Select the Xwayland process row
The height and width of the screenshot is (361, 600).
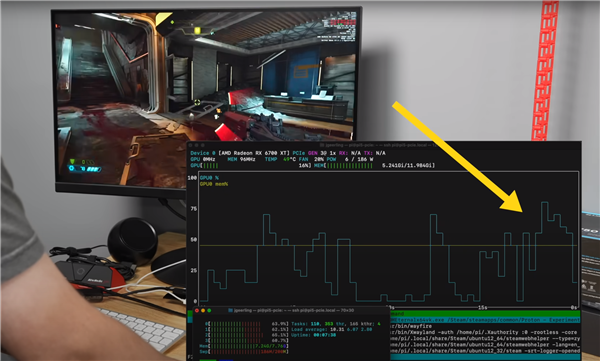(485, 332)
